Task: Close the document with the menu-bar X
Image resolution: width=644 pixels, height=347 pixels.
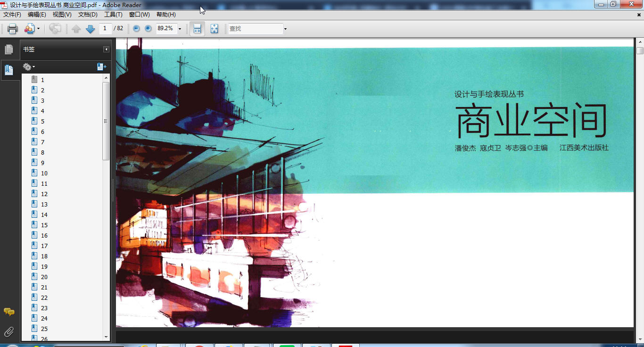Action: click(x=639, y=15)
